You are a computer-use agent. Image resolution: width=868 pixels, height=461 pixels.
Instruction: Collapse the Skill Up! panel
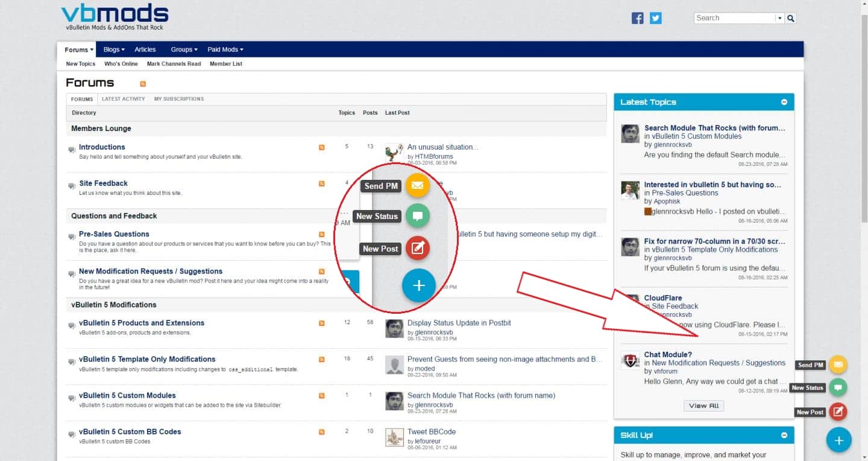[x=784, y=435]
